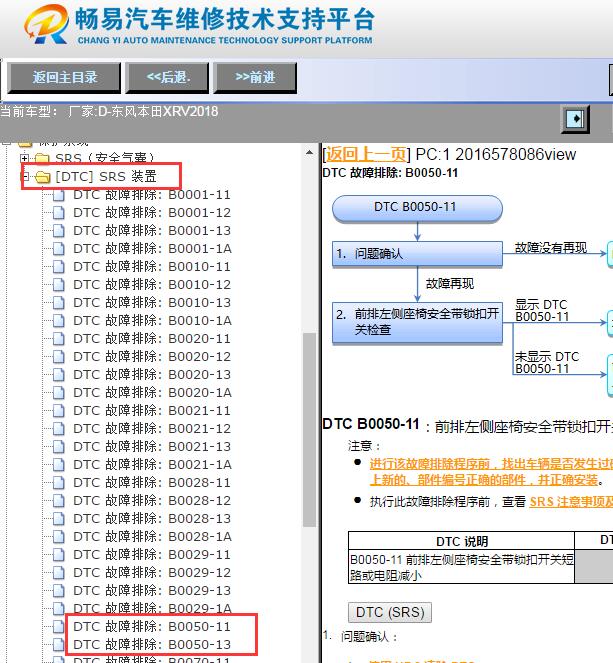
Task: Click the tree scrollbar up arrow
Action: pos(309,152)
